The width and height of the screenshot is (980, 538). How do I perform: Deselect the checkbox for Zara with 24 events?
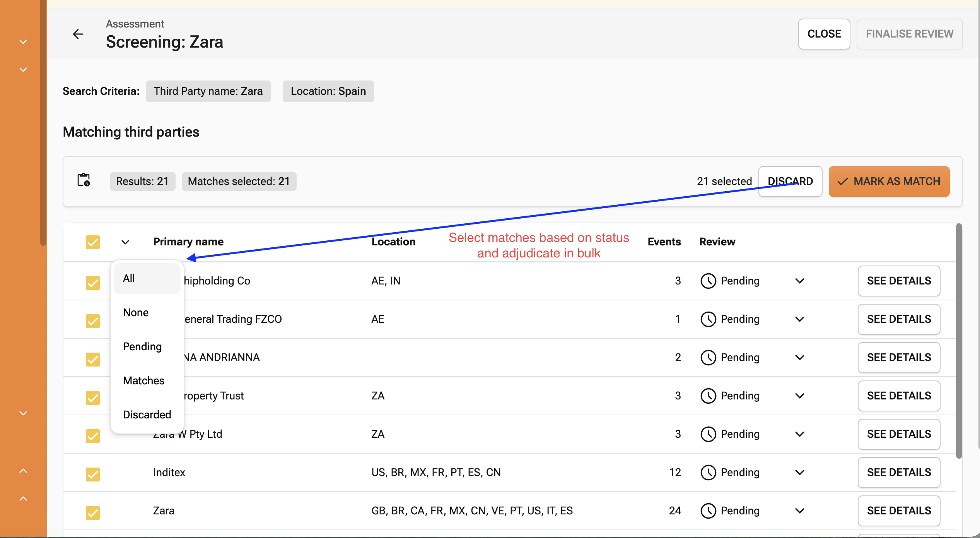[x=93, y=512]
